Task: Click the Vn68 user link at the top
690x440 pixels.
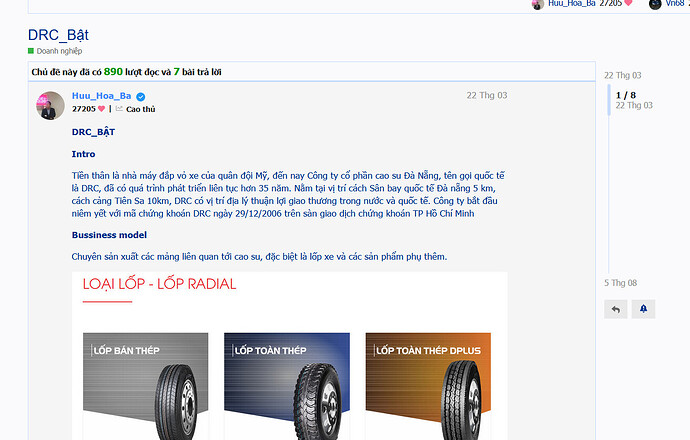Action: tap(675, 4)
